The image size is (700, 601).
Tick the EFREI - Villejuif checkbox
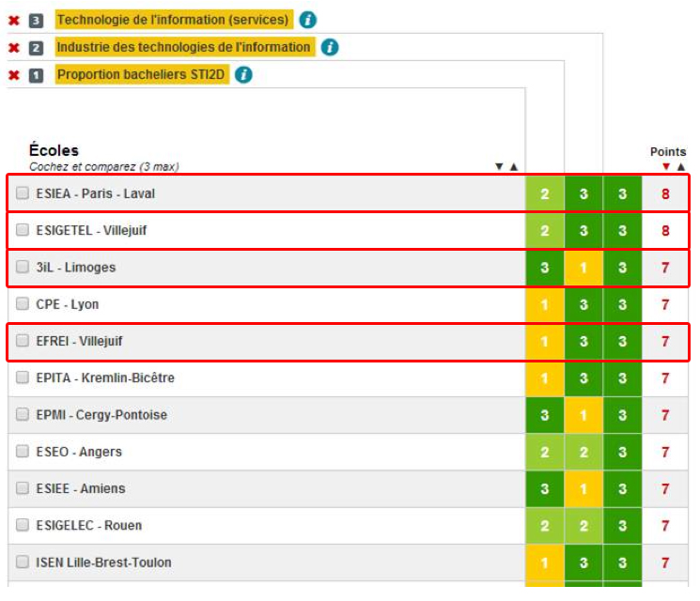23,341
